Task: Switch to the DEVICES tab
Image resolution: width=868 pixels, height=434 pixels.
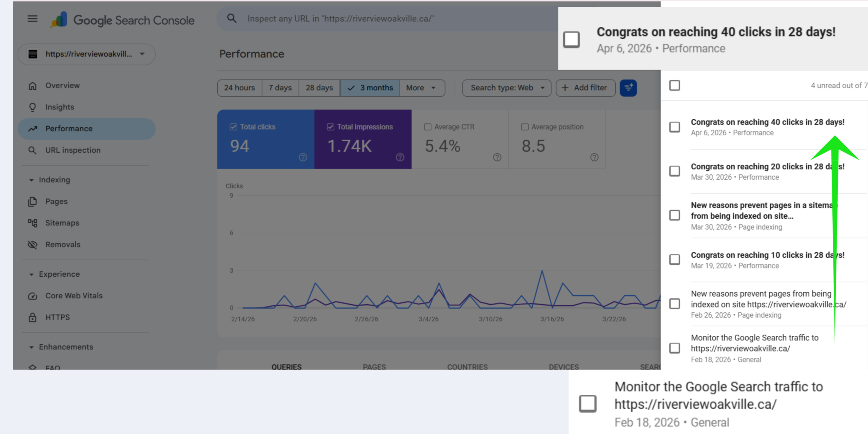Action: click(x=564, y=367)
